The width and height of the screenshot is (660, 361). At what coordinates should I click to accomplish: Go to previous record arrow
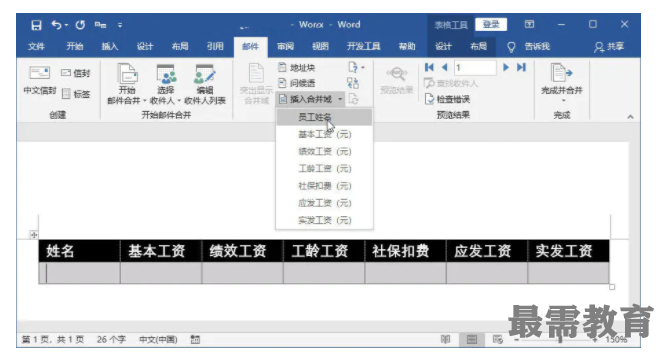pyautogui.click(x=444, y=67)
